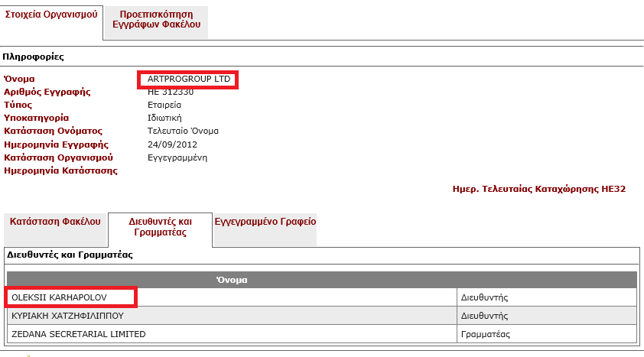
Task: Click the Γραμματέας role cell
Action: (x=485, y=334)
